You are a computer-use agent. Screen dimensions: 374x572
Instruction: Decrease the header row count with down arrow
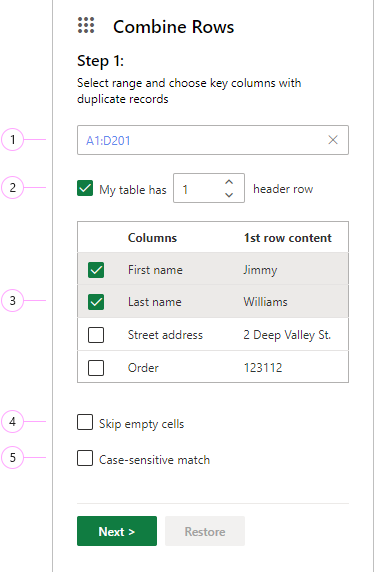coord(229,195)
